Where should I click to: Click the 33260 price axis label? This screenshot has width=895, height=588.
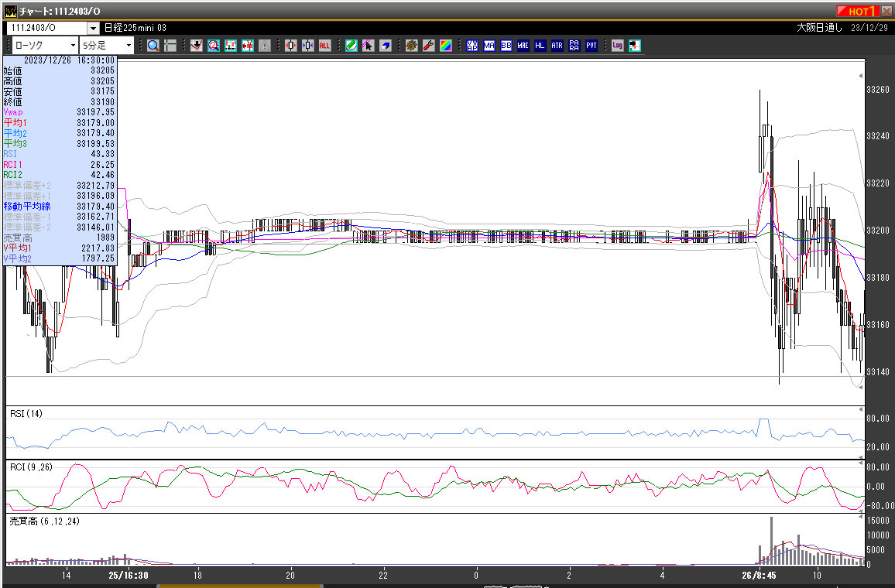(x=877, y=90)
